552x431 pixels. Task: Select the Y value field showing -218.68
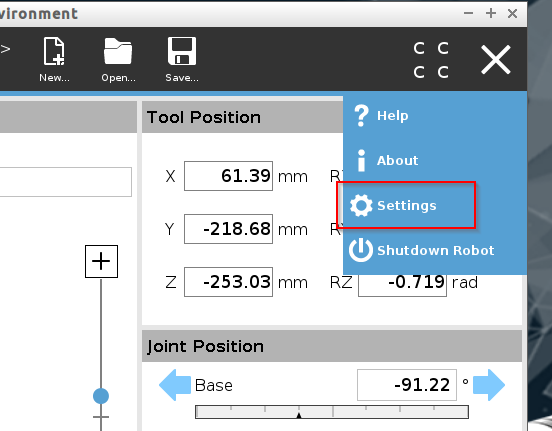tap(228, 229)
